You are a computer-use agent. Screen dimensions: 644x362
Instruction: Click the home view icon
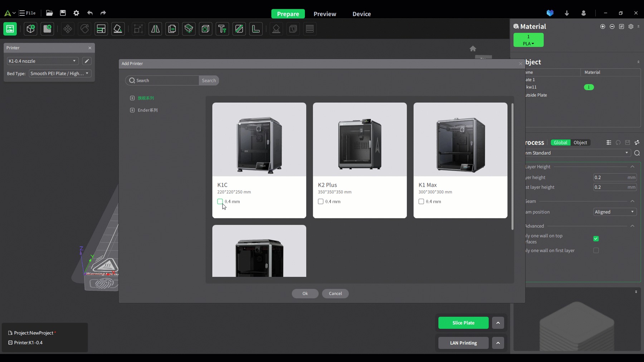473,49
